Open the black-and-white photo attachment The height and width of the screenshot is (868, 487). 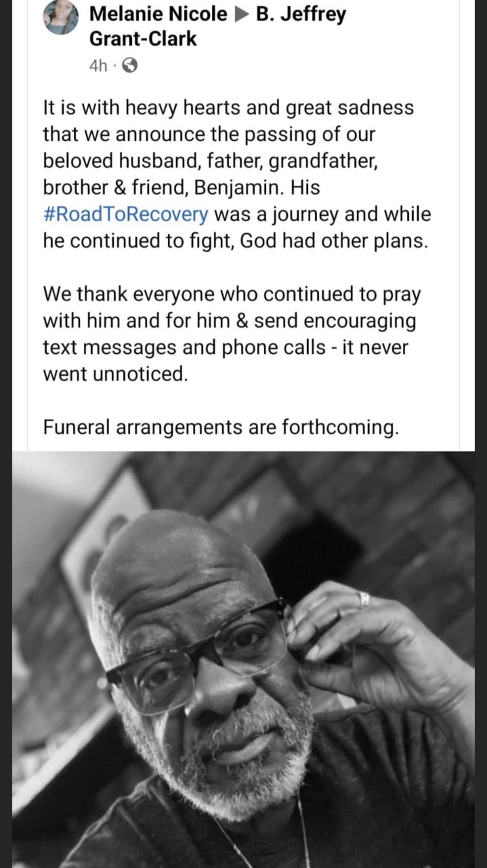coord(243,659)
